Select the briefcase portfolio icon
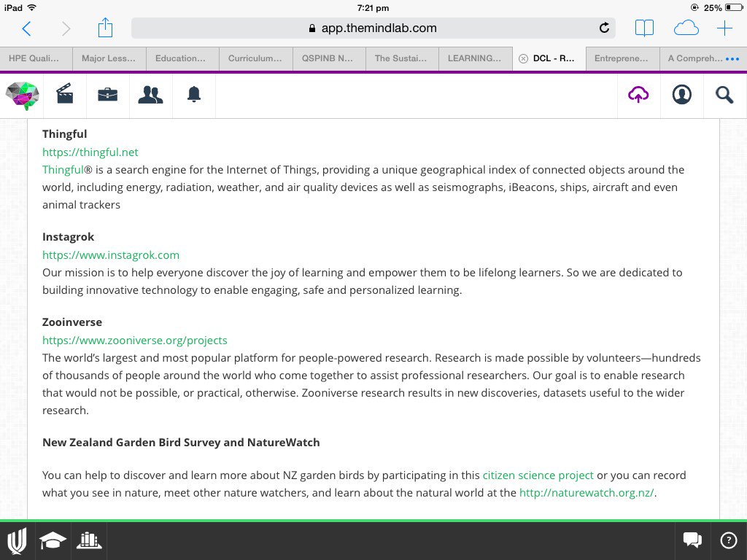747x560 pixels. (107, 95)
